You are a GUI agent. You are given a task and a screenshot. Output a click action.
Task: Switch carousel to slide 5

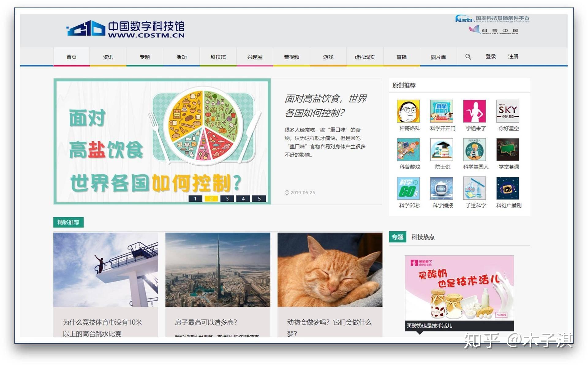[x=259, y=199]
